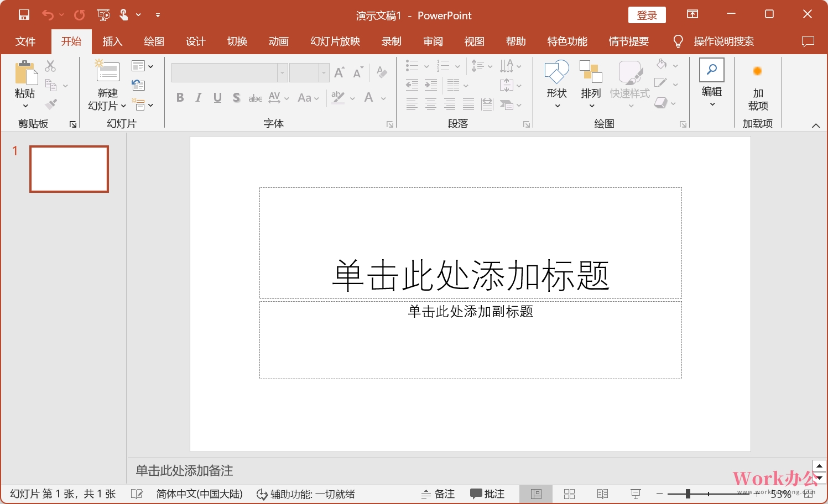Open Section dropdown
This screenshot has height=504, width=828.
pyautogui.click(x=142, y=104)
